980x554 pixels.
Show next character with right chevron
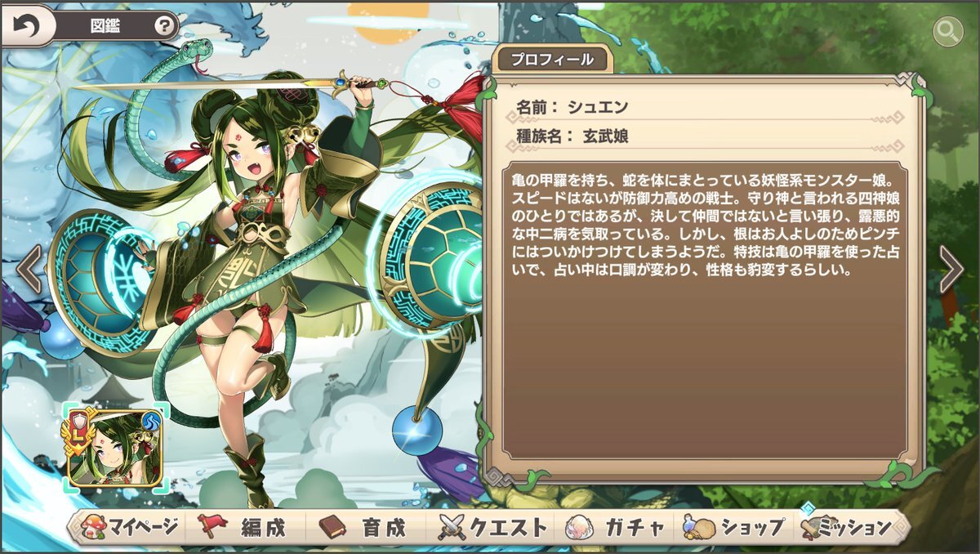951,270
